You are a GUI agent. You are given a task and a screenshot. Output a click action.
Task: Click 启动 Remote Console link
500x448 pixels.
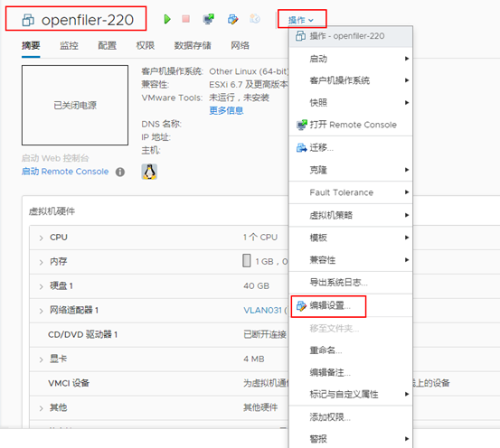(65, 172)
